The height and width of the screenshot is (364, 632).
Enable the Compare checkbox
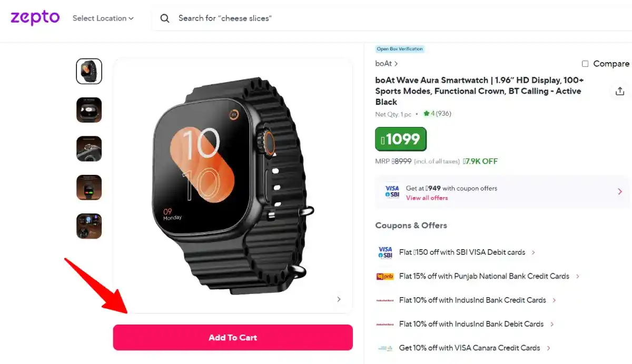[585, 63]
